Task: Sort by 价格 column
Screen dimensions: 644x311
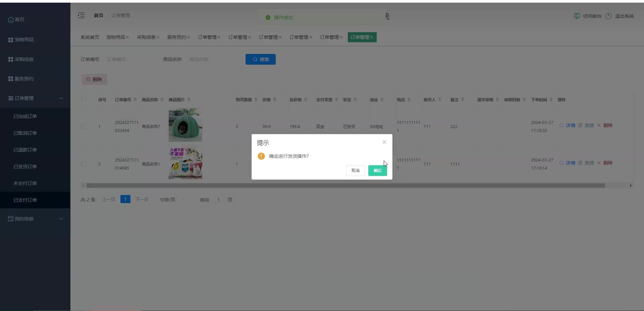Action: (275, 100)
